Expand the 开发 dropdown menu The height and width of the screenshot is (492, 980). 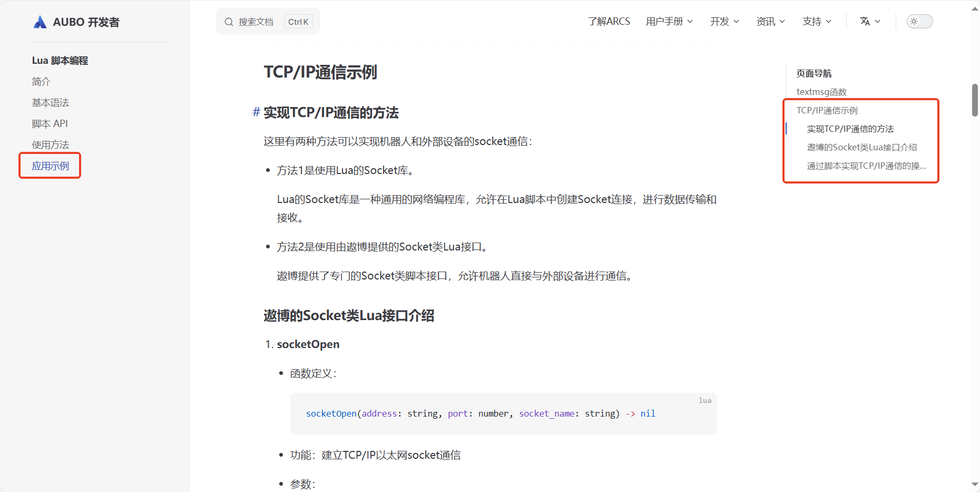point(724,21)
